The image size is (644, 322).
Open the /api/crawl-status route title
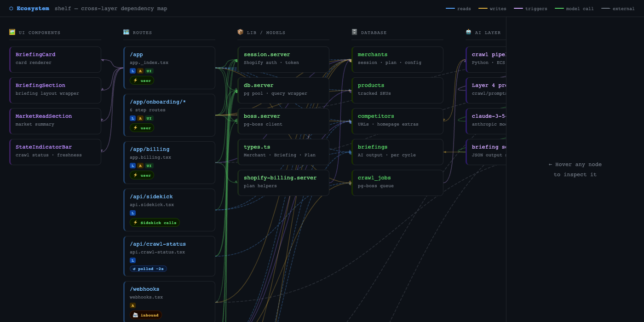coord(158,244)
